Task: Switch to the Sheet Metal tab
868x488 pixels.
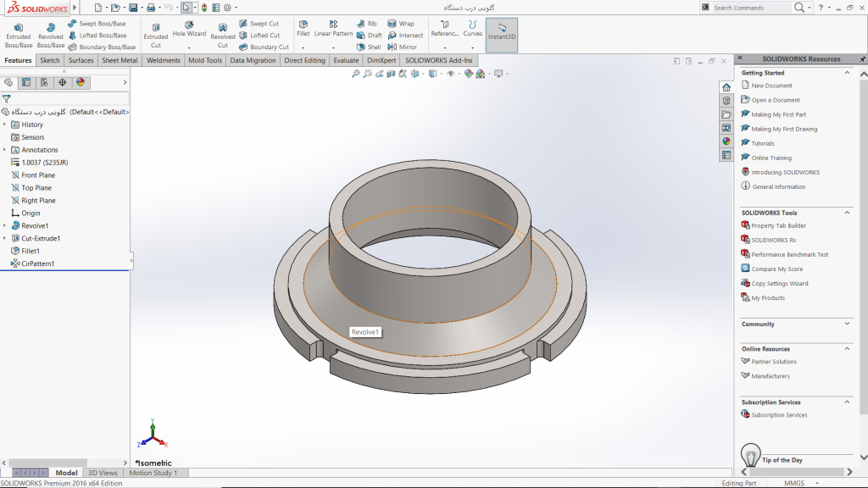Action: [x=120, y=60]
